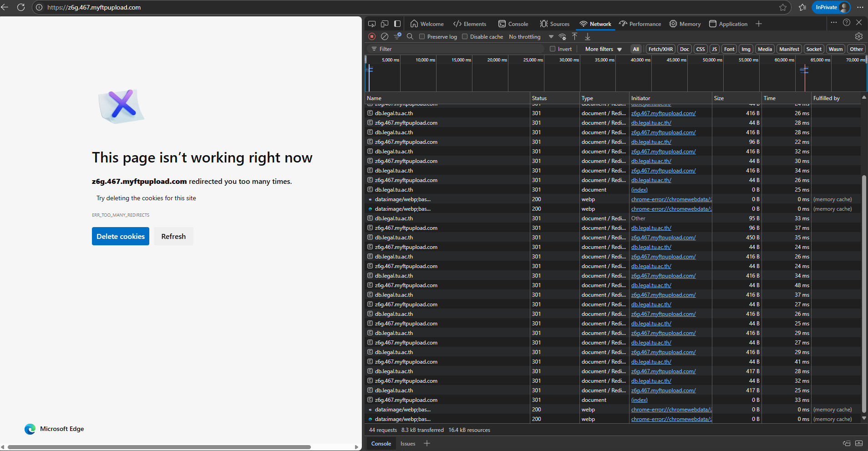Enable Preserve log checkbox

click(422, 37)
